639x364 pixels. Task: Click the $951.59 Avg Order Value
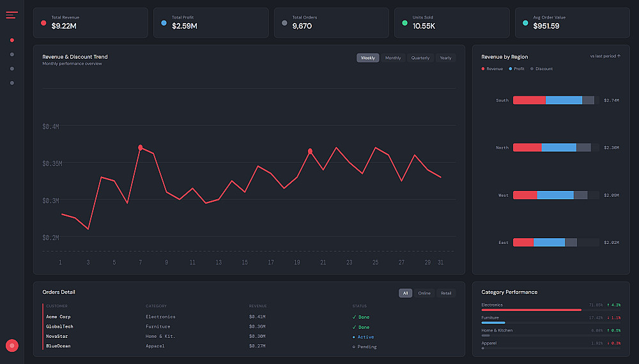click(x=546, y=26)
